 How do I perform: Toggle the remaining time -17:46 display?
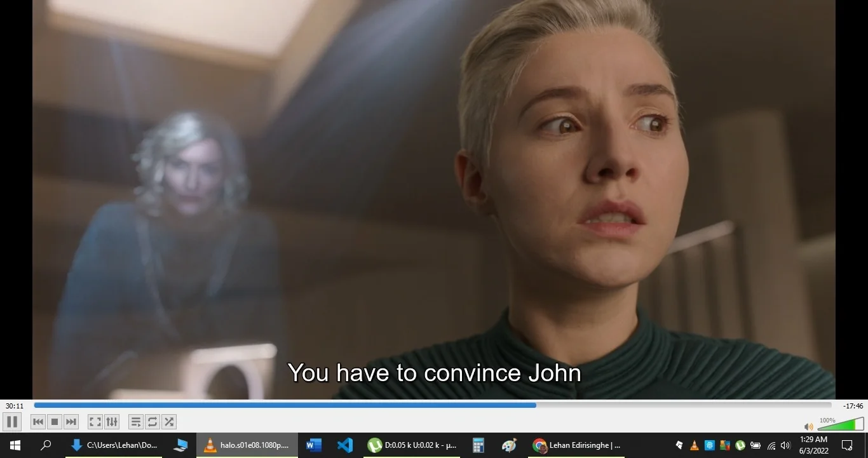pos(853,406)
